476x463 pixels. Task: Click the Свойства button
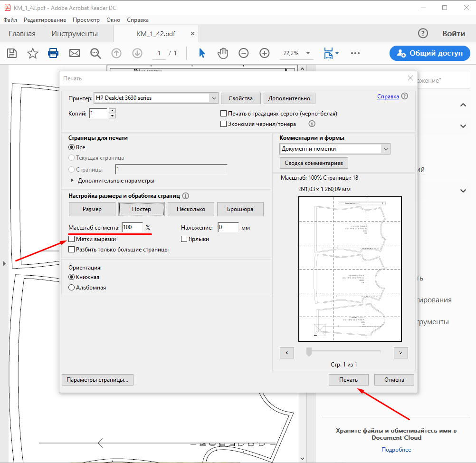(x=241, y=98)
